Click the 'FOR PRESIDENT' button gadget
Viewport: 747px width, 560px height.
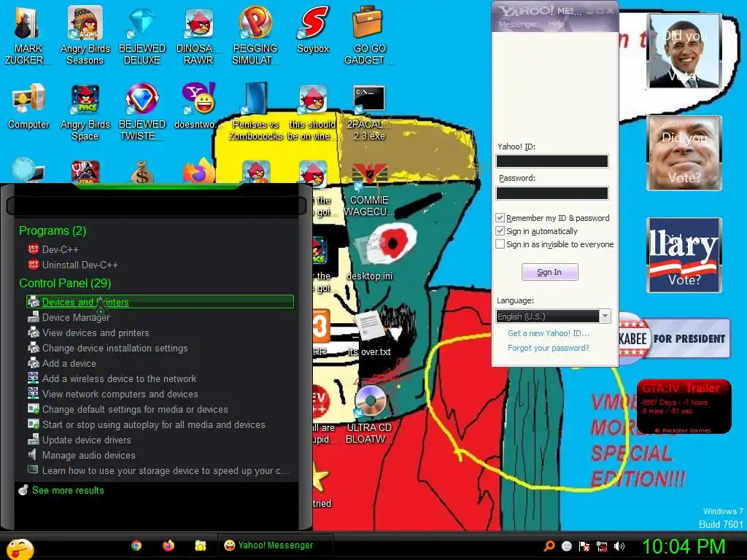point(674,338)
